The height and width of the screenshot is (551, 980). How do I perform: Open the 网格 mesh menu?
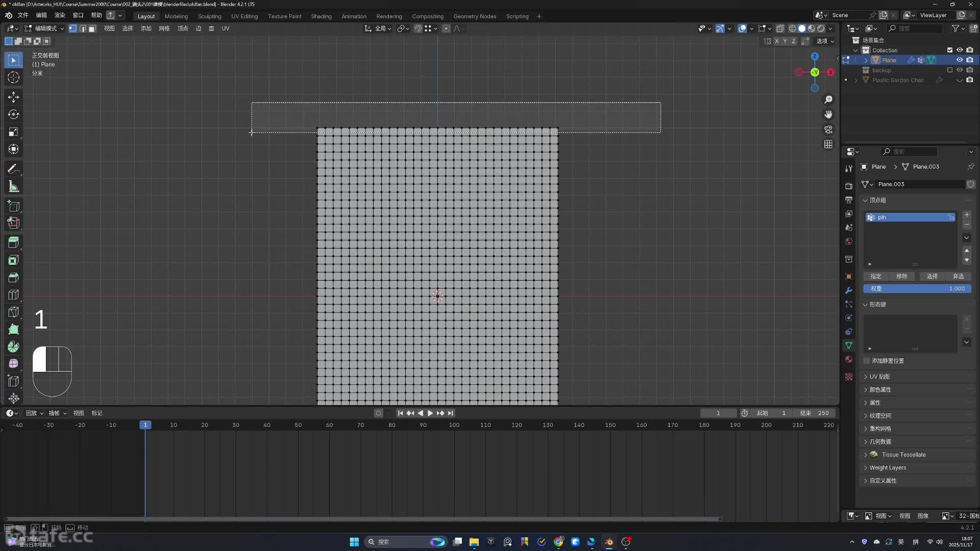pos(164,29)
